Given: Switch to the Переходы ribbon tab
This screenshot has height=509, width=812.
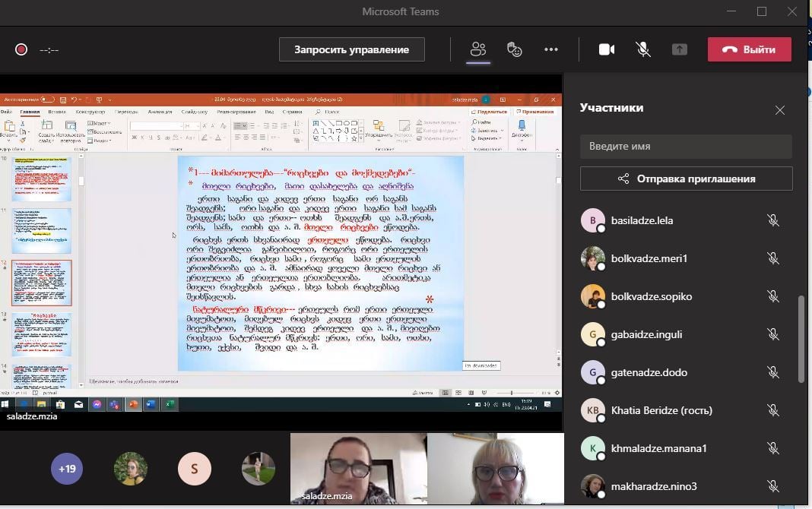Looking at the screenshot, I should coord(126,112).
